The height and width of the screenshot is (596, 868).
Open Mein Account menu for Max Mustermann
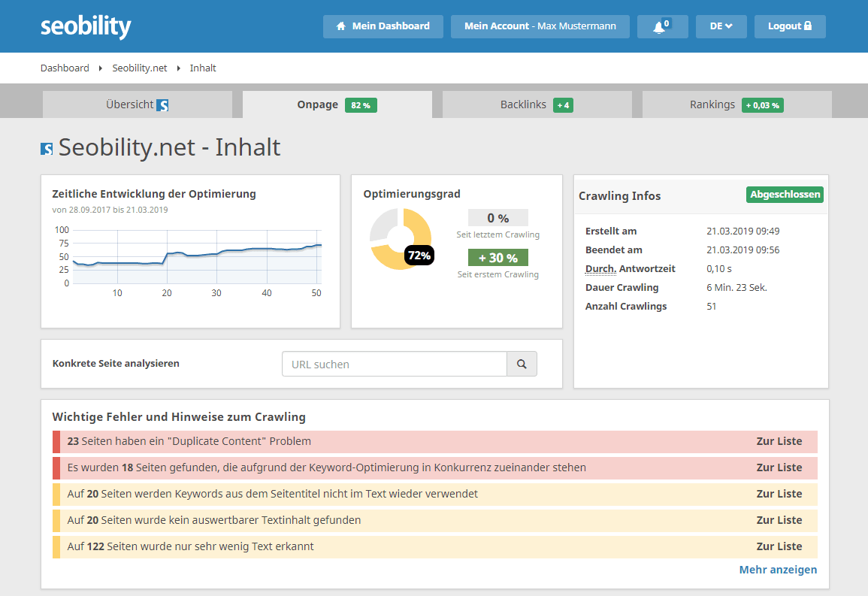(540, 26)
